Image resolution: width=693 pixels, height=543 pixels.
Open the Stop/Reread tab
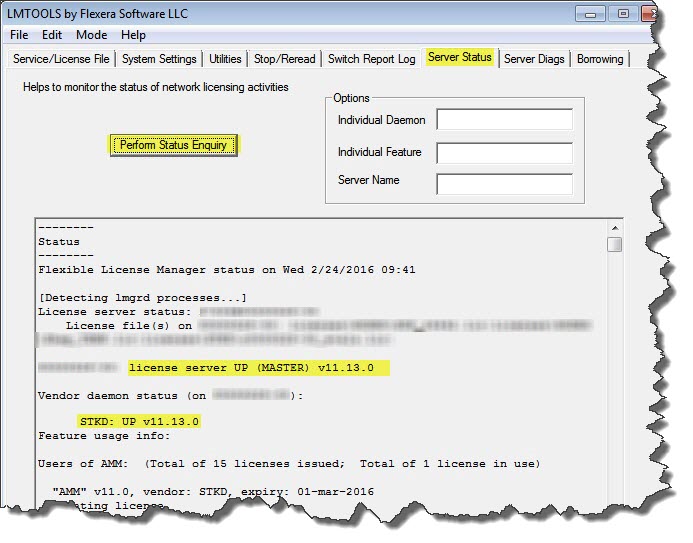coord(285,59)
